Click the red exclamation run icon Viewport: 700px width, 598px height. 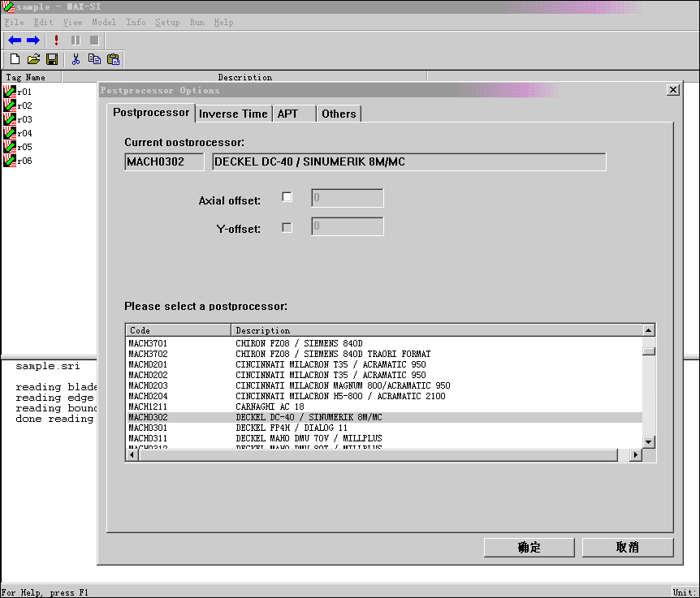click(56, 41)
